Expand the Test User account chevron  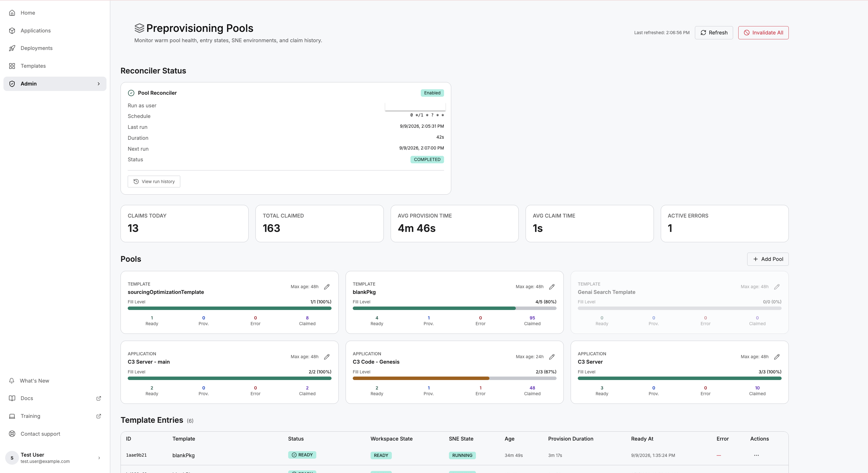(99, 458)
